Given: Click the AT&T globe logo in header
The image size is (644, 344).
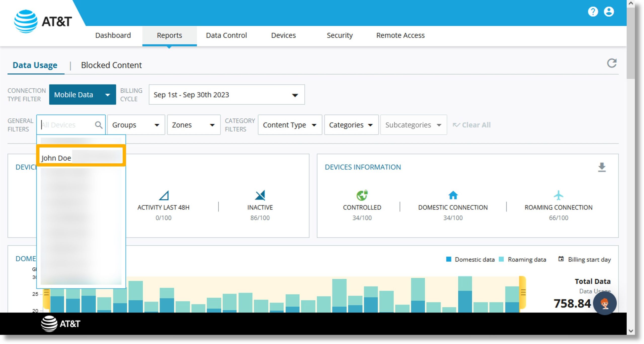Looking at the screenshot, I should pyautogui.click(x=26, y=21).
